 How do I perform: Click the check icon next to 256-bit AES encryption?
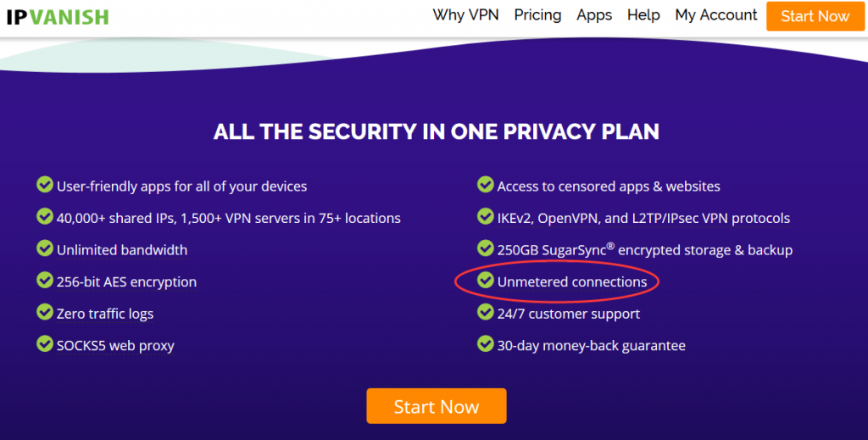[x=45, y=280]
